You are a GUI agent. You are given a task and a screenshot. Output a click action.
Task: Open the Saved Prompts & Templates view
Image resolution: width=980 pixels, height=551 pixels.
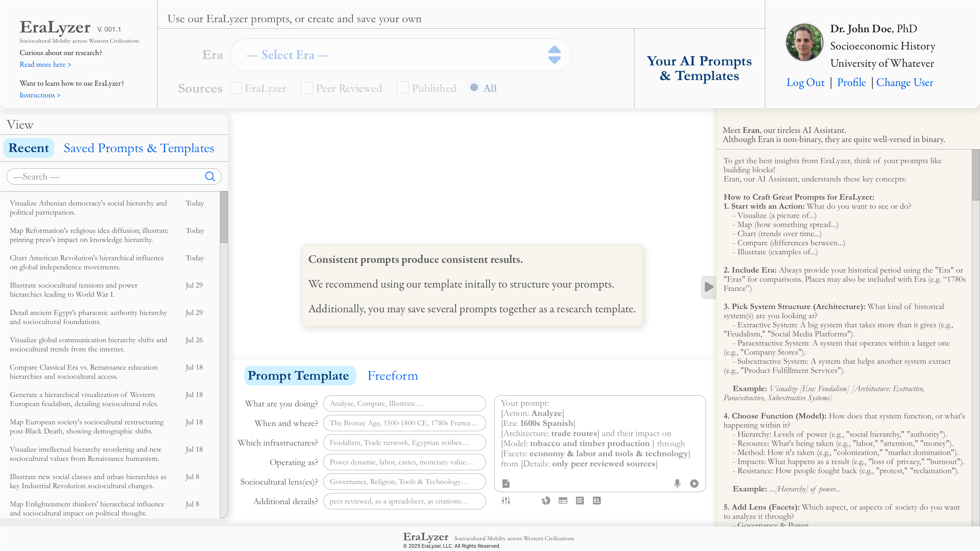139,148
